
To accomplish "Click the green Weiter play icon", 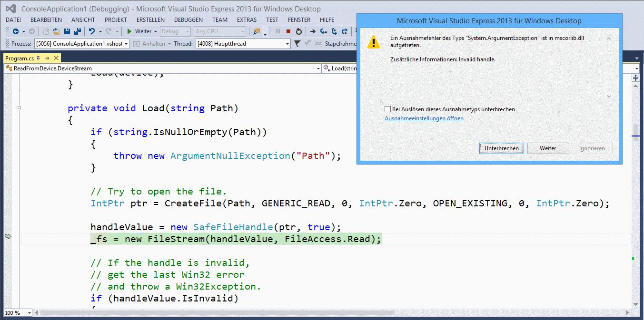I will (x=129, y=31).
